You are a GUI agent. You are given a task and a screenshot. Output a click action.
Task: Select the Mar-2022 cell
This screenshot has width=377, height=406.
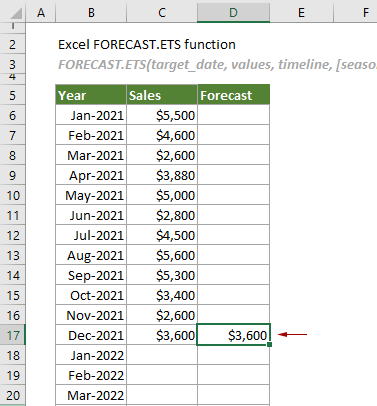91,395
